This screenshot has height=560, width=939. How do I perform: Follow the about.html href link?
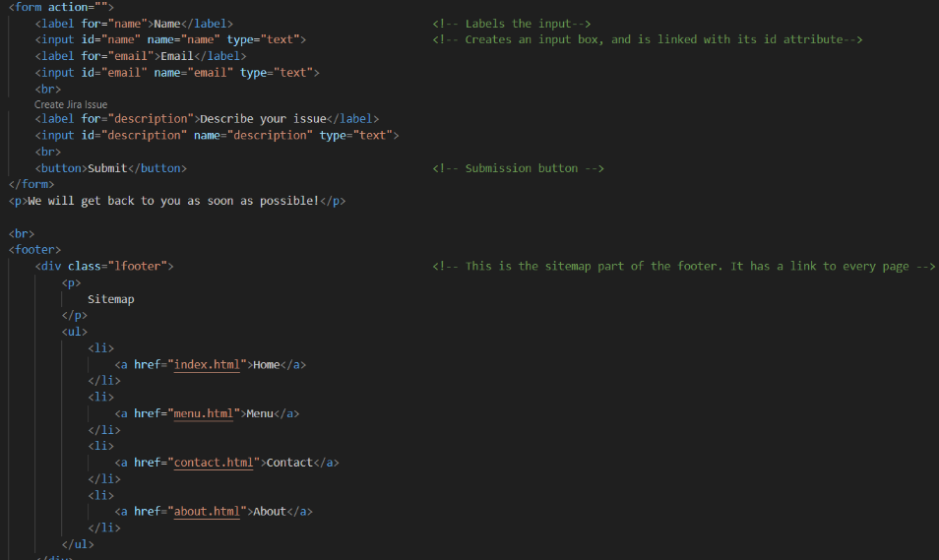tap(206, 512)
